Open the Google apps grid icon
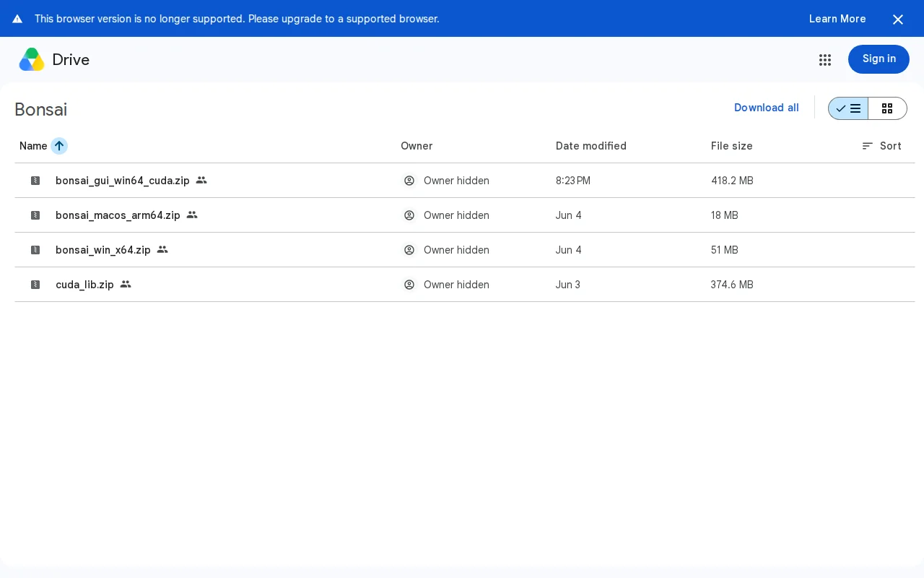The height and width of the screenshot is (578, 924). 825,60
